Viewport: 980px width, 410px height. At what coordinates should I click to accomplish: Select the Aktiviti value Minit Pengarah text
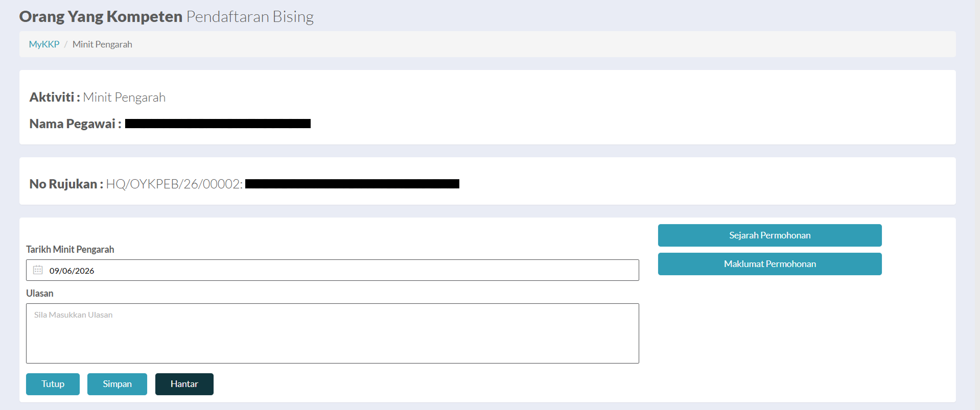click(124, 97)
